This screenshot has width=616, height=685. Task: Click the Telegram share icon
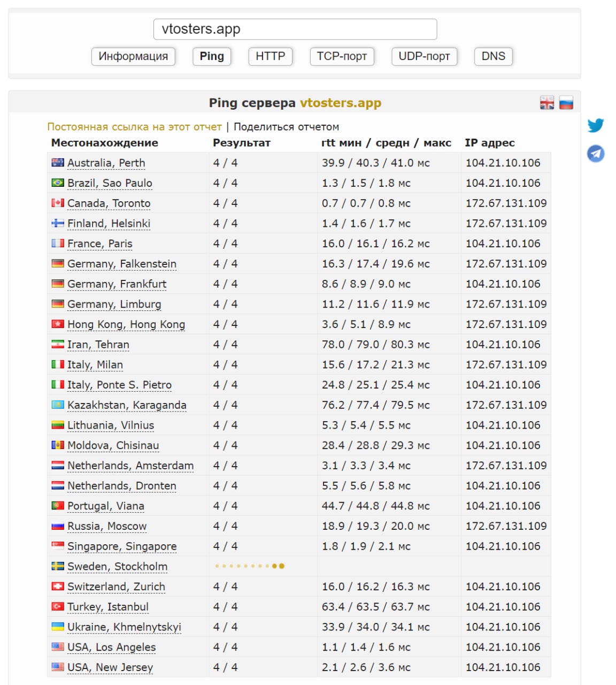point(596,154)
